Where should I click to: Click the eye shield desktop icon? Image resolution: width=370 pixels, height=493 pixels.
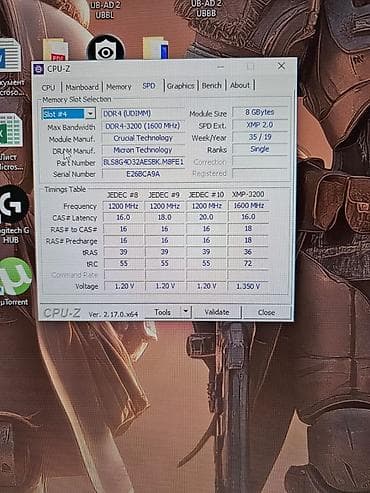click(x=106, y=50)
